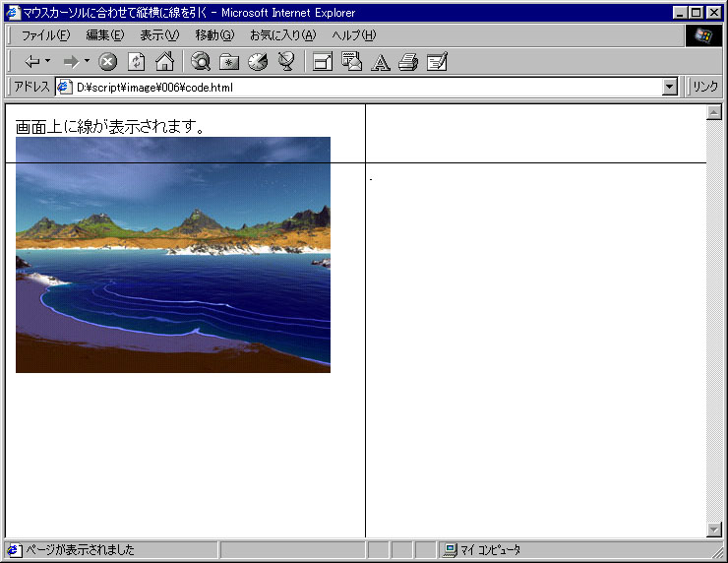Open the Forward history dropdown arrow
Screen dimensions: 728x563
tap(87, 61)
